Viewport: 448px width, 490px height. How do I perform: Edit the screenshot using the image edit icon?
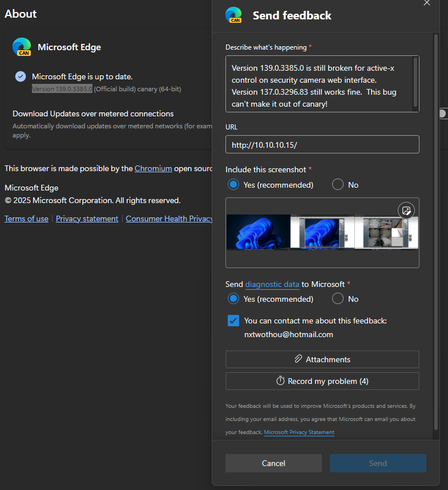click(406, 210)
